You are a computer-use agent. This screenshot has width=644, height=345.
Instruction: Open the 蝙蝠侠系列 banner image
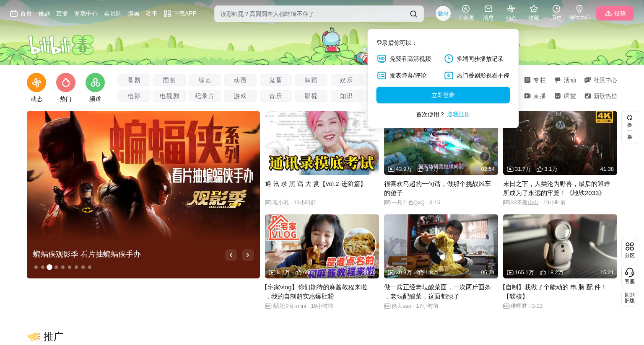pos(143,195)
